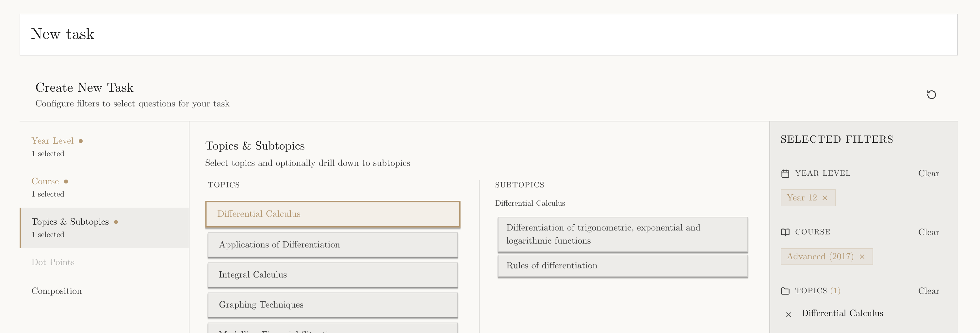Open the Composition step

(x=105, y=291)
